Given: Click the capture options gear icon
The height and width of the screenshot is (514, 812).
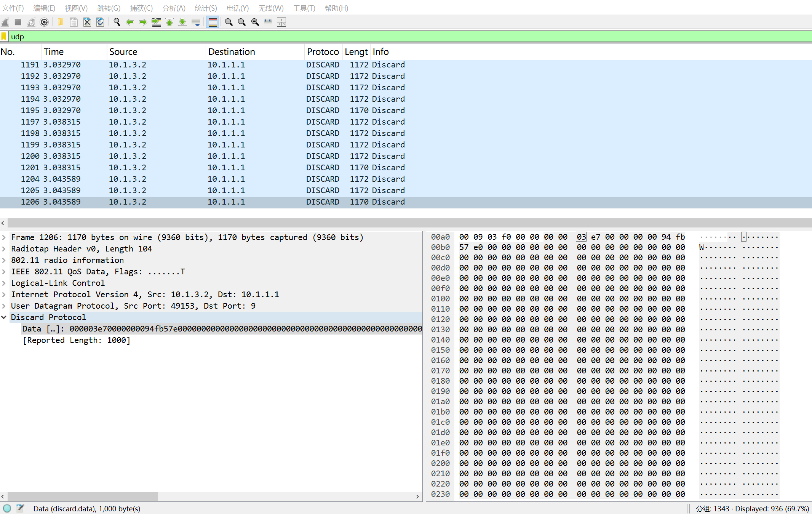Looking at the screenshot, I should coord(44,22).
